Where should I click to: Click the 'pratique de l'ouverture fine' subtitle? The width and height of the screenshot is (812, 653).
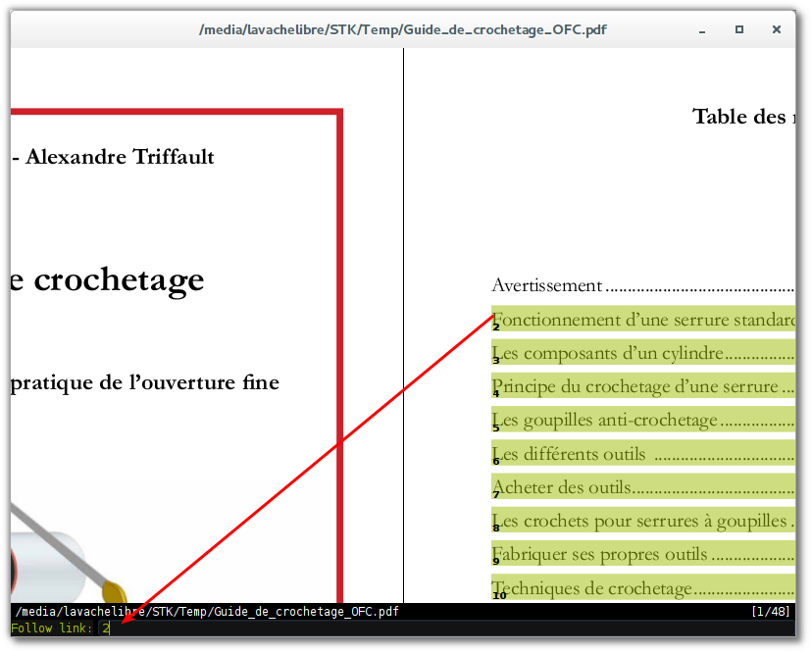(x=145, y=383)
